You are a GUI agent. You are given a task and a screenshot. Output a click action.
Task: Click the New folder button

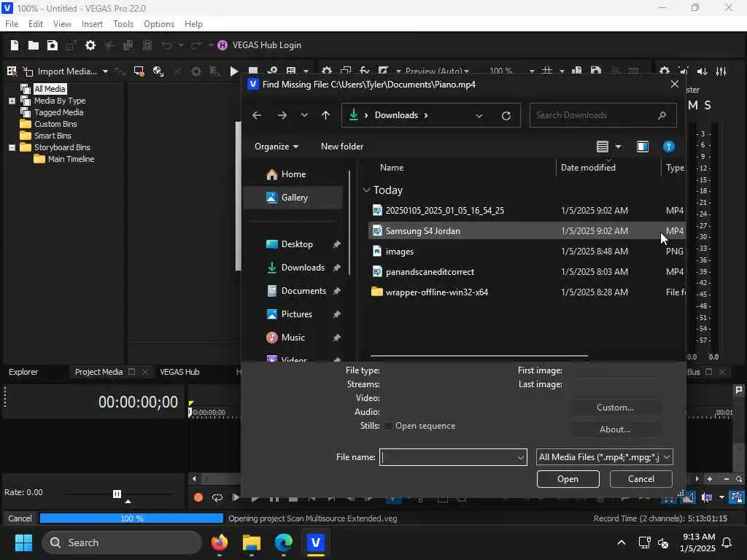342,147
